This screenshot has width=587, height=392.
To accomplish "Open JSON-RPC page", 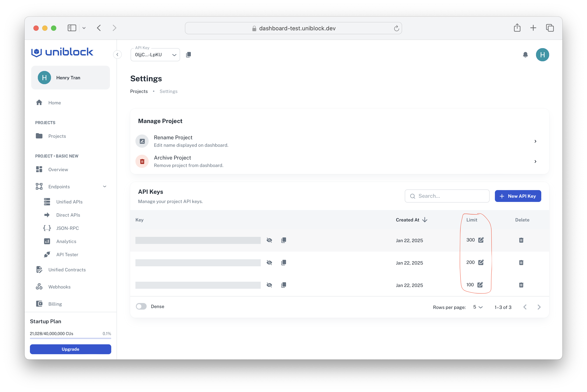I will pos(71,228).
